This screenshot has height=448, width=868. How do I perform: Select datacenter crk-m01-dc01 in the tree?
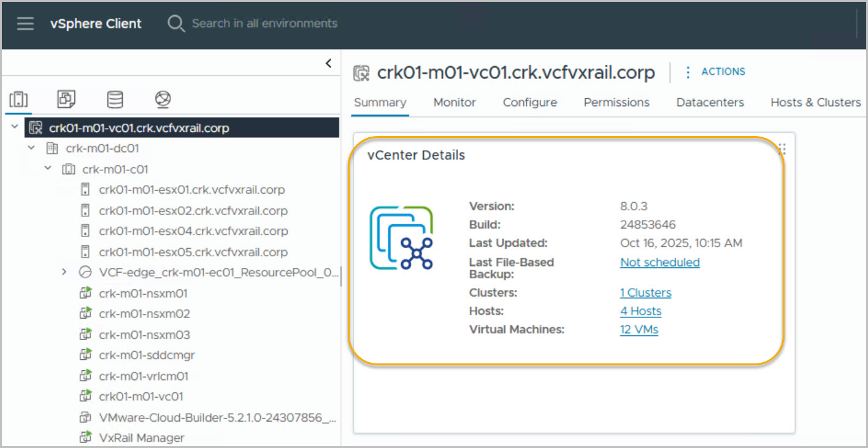tap(102, 148)
